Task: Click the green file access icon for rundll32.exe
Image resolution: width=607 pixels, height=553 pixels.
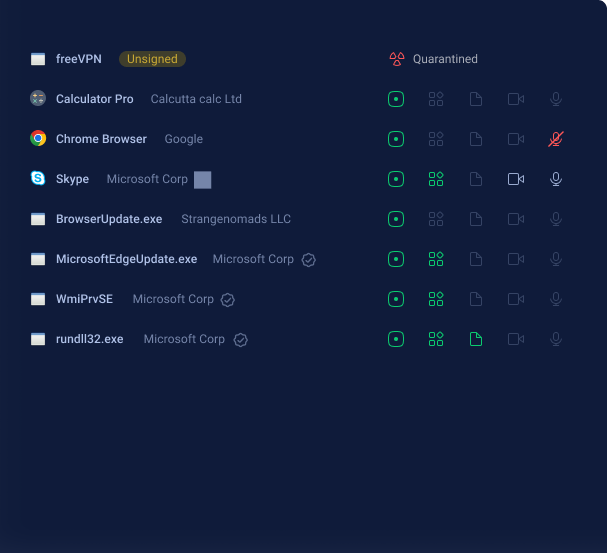Action: (476, 339)
